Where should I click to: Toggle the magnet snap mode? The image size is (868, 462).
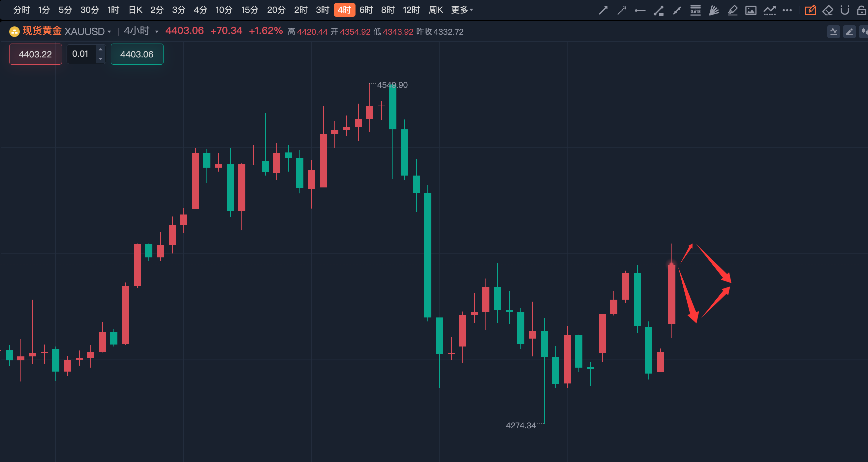click(x=845, y=11)
